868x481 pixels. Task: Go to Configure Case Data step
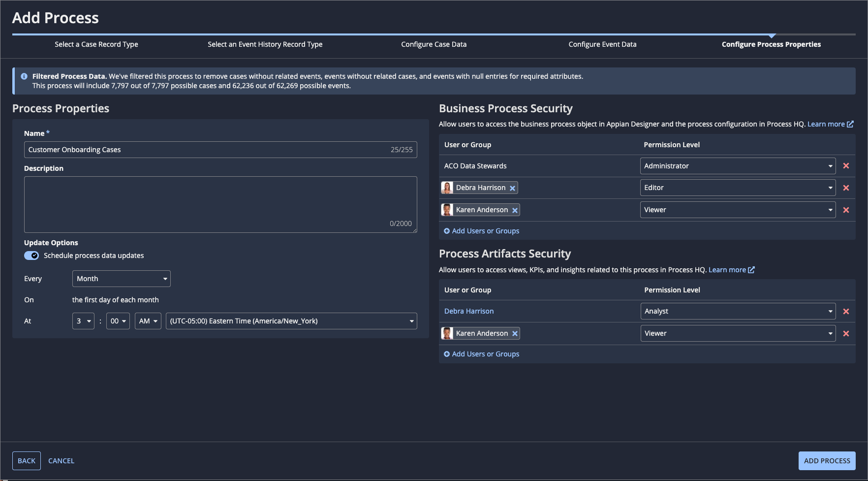434,44
